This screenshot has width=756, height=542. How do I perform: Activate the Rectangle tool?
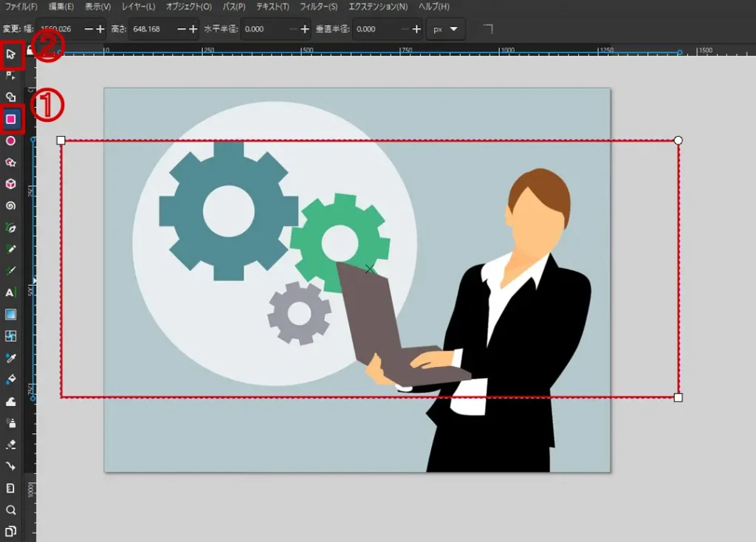point(11,119)
